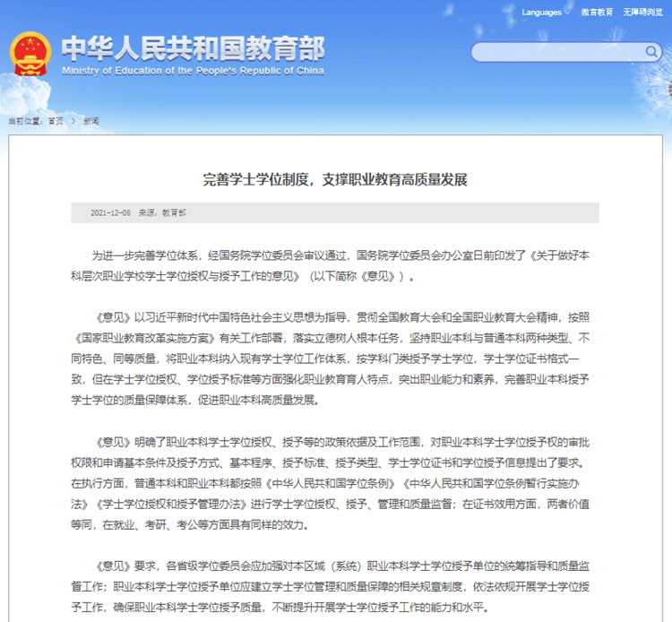Click the source text 来源：教育部

pyautogui.click(x=162, y=212)
